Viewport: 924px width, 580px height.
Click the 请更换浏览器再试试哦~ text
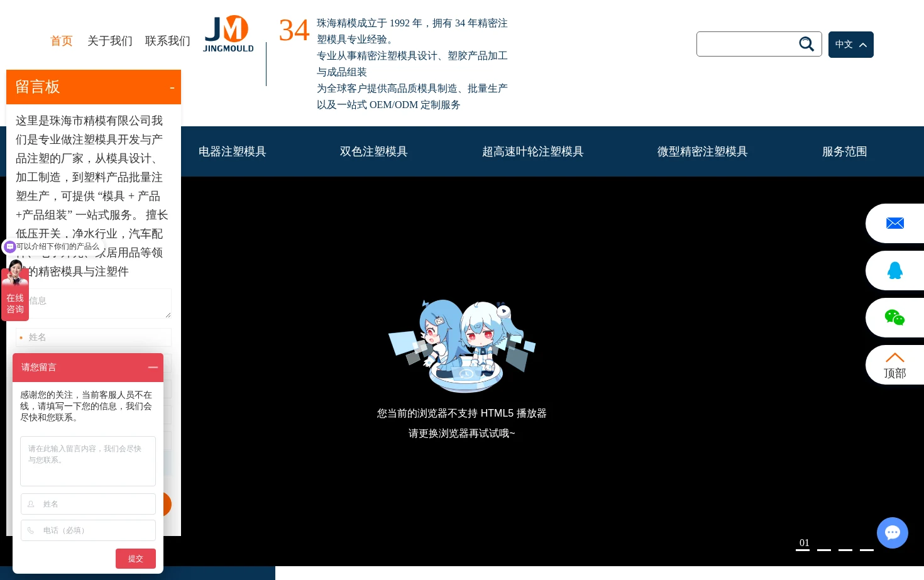pos(462,434)
